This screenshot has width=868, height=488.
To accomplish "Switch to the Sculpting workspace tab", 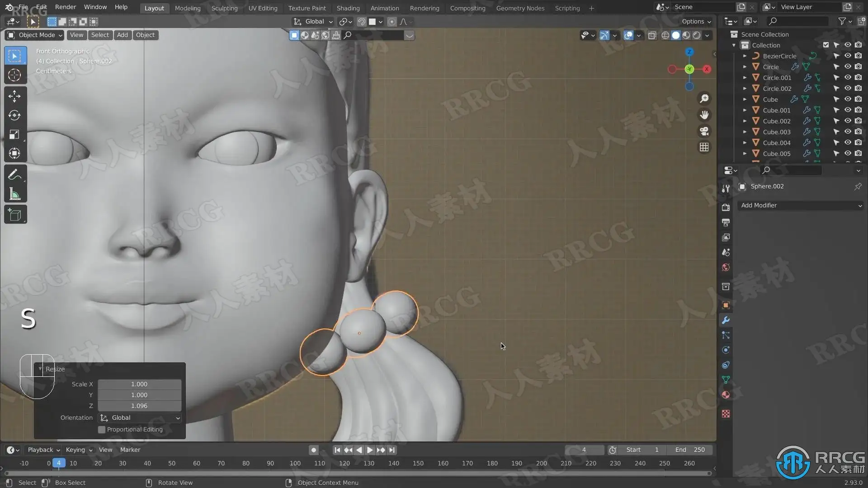I will (x=224, y=8).
